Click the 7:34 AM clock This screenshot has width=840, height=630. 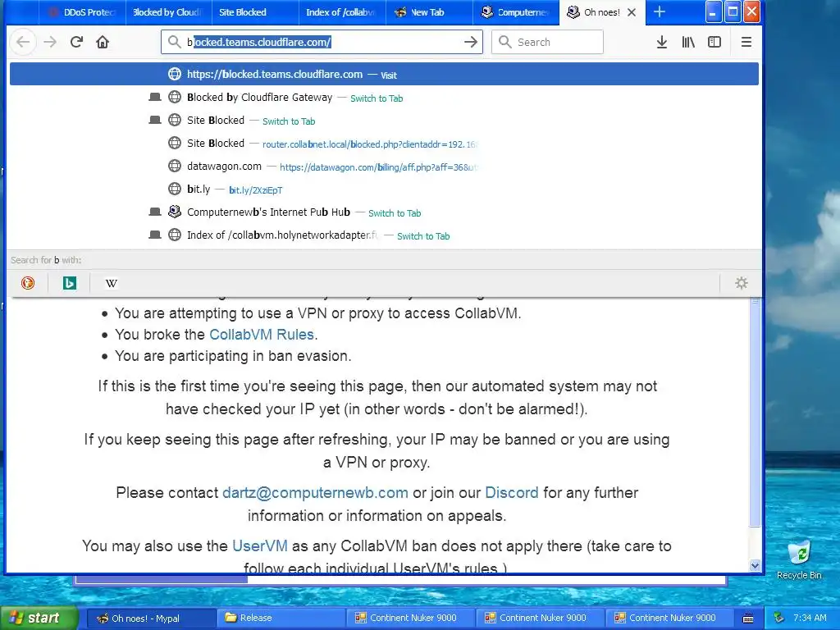tap(810, 618)
